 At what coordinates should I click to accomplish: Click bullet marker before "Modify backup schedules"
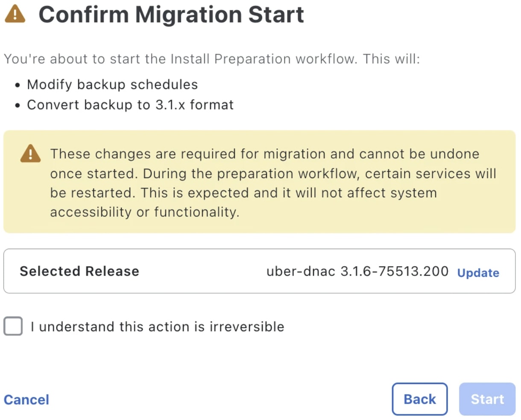tap(18, 85)
